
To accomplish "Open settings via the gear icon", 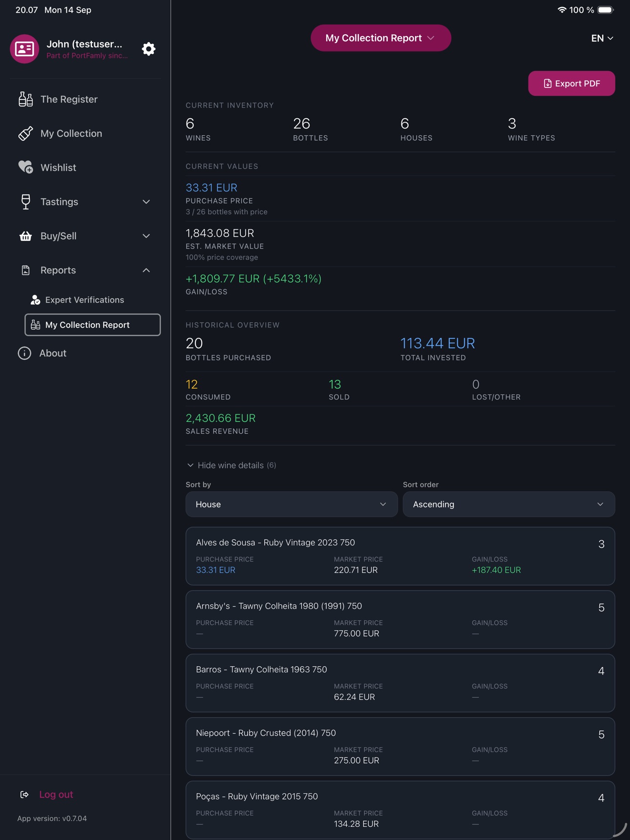I will 148,49.
